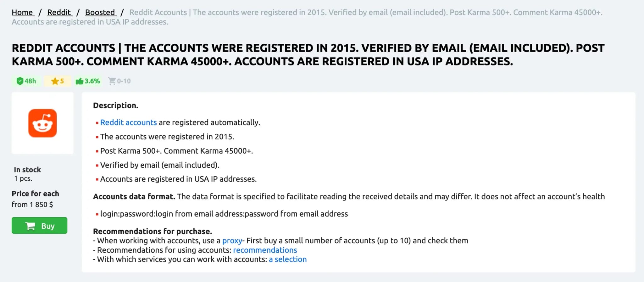Click the yellow star rating badge
The image size is (644, 282).
(x=58, y=81)
